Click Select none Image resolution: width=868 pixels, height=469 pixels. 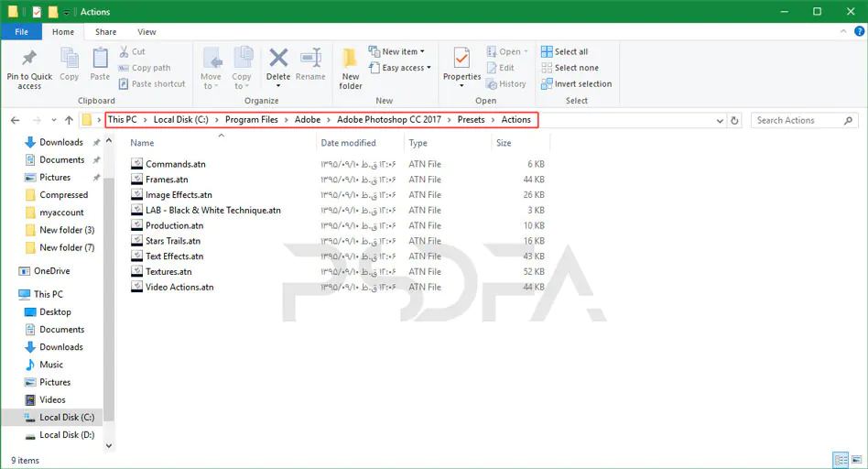570,68
